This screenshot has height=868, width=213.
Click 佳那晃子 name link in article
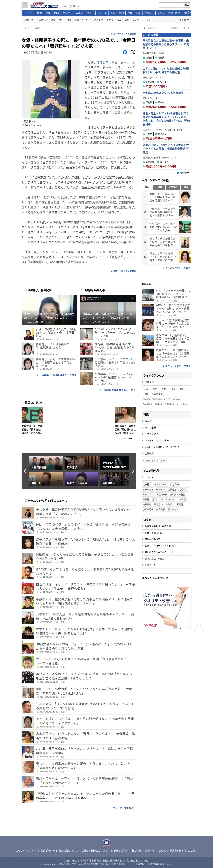[102, 62]
